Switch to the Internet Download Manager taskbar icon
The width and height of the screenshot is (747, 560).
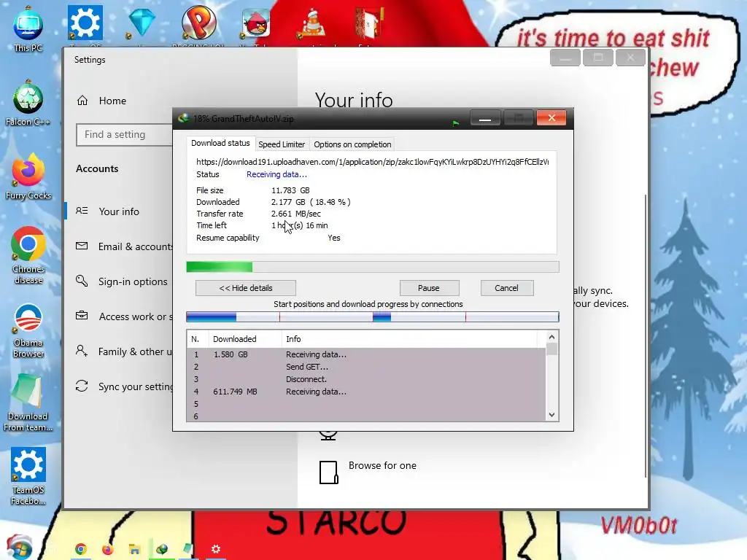coord(161,549)
